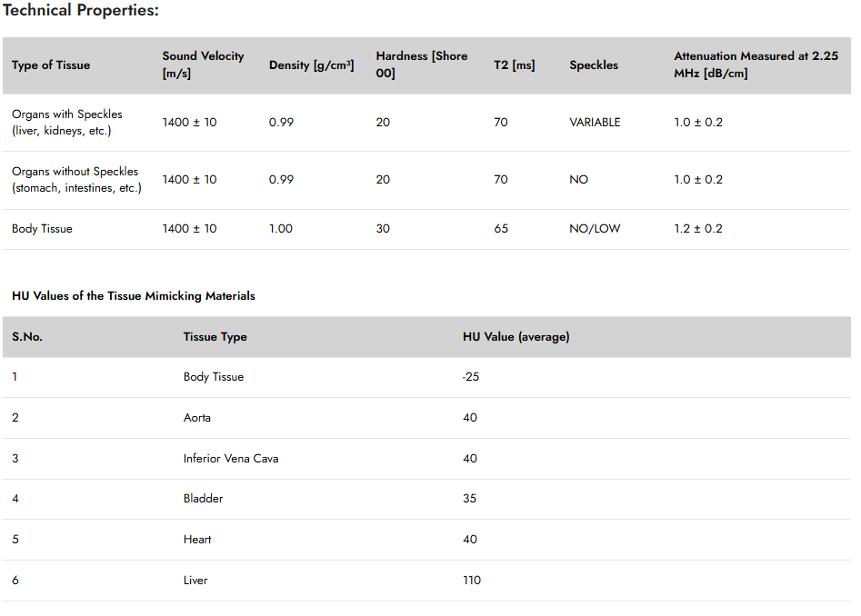Select the Bladder tissue type cell
The height and width of the screenshot is (616, 861).
pyautogui.click(x=203, y=499)
